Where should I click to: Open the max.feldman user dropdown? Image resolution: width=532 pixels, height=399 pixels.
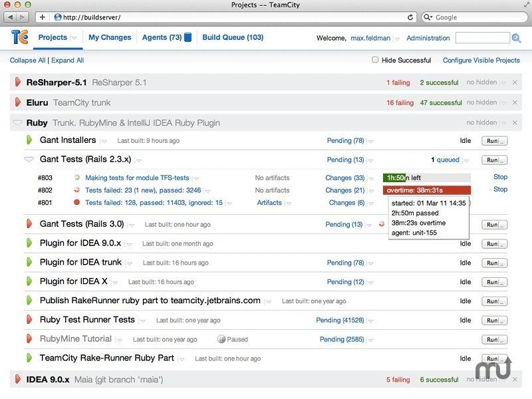point(397,39)
